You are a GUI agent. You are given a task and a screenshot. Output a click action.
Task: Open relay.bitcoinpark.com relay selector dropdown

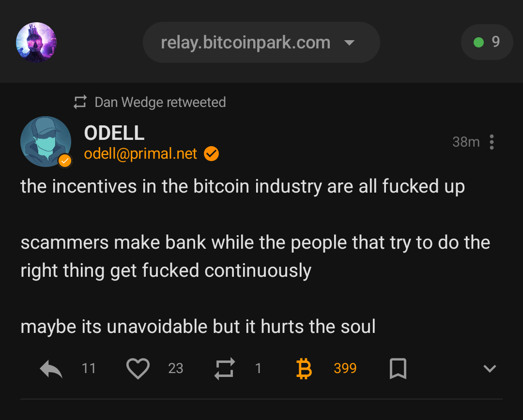(x=246, y=43)
